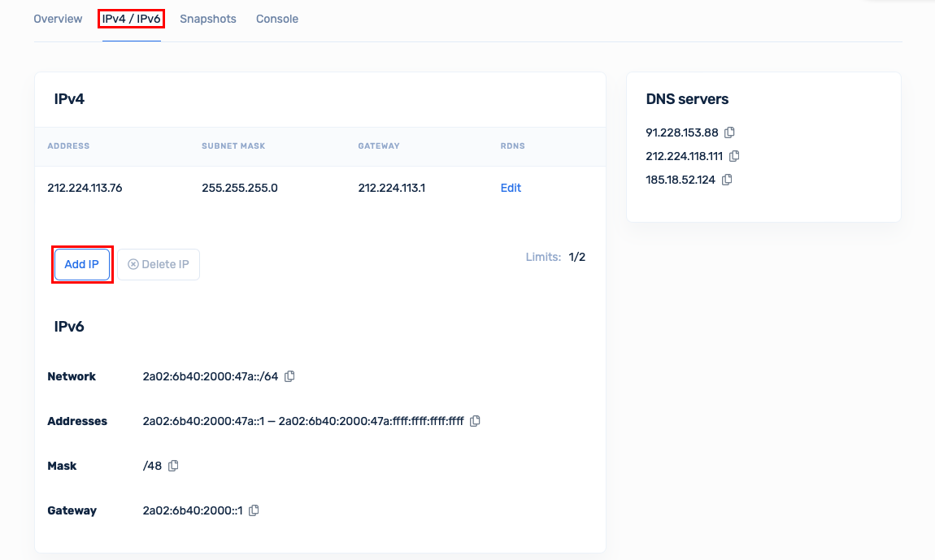Click the IPv4 section heading

(69, 99)
